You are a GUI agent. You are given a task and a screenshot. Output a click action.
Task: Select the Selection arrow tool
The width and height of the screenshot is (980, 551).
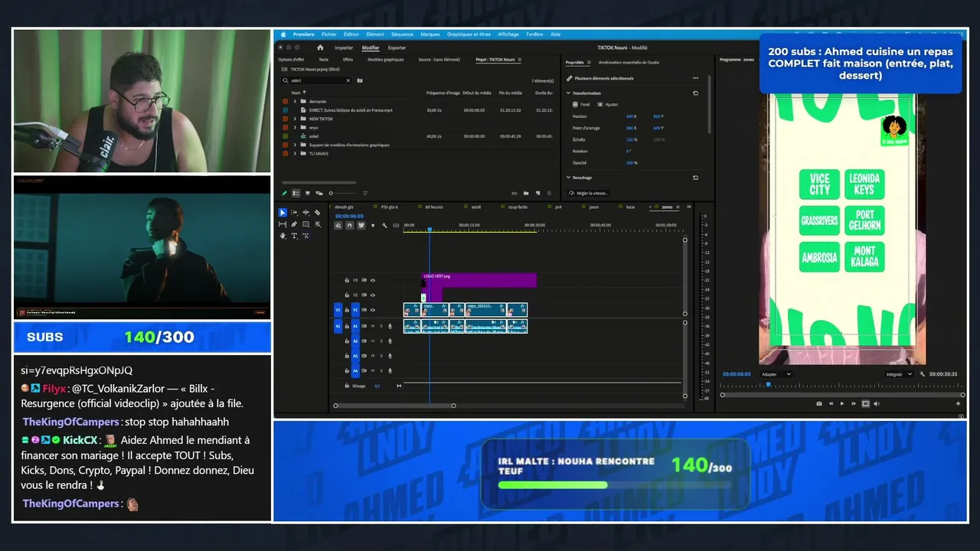283,213
